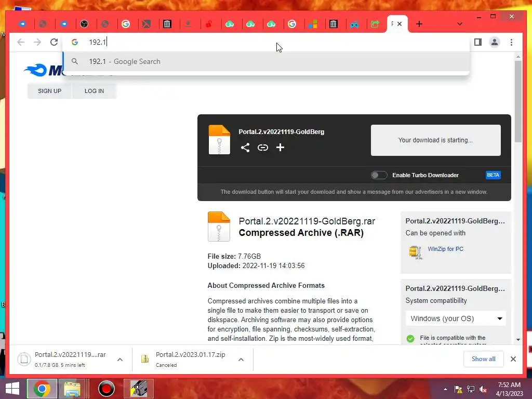Click the LOG IN button
The height and width of the screenshot is (399, 532).
point(95,91)
